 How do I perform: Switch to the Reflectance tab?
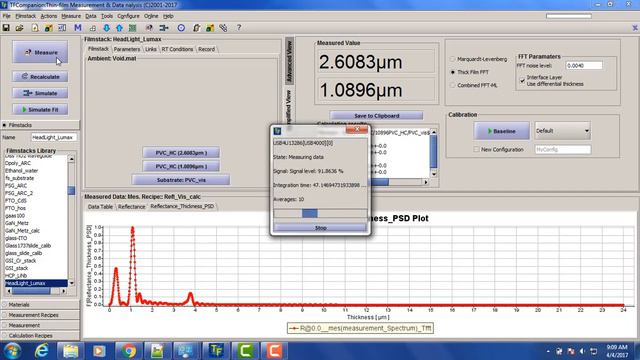click(x=131, y=207)
